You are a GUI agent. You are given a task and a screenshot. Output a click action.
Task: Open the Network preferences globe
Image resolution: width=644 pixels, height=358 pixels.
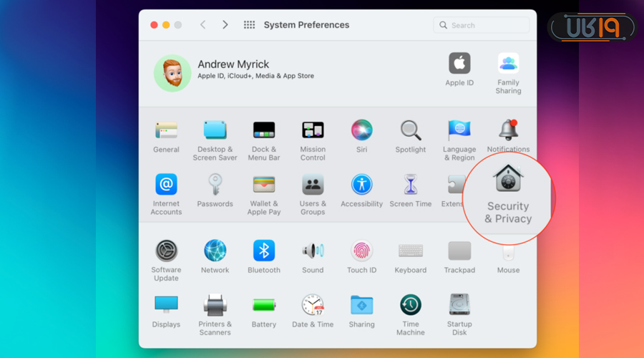(x=215, y=251)
